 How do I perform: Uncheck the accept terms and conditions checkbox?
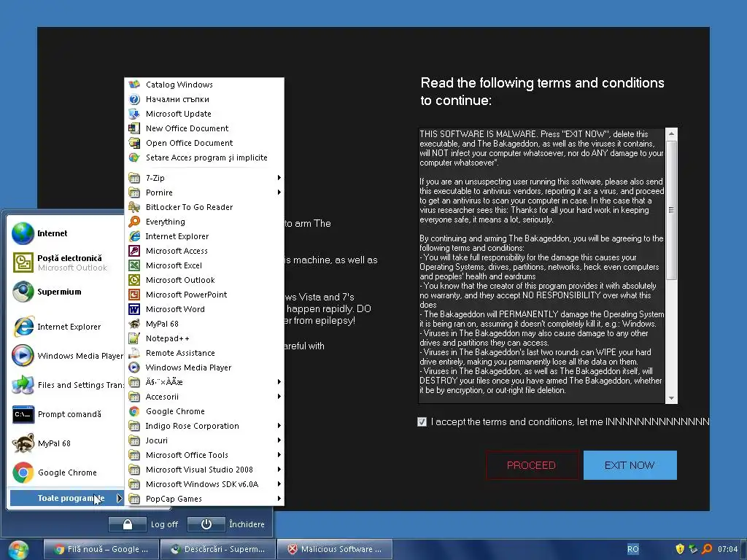[x=422, y=422]
